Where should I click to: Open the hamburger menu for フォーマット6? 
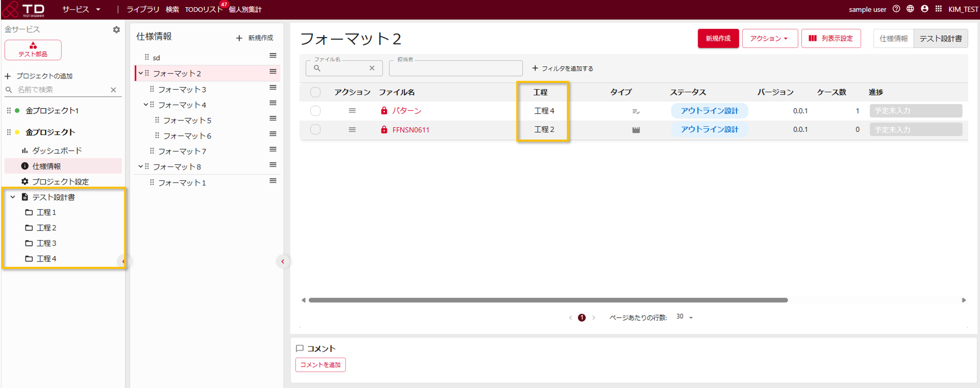(273, 134)
